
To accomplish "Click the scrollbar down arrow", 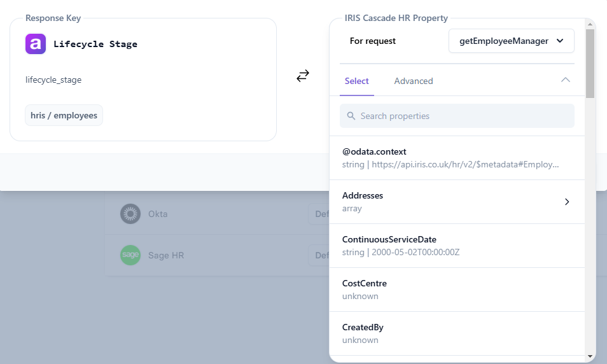I will tap(590, 356).
